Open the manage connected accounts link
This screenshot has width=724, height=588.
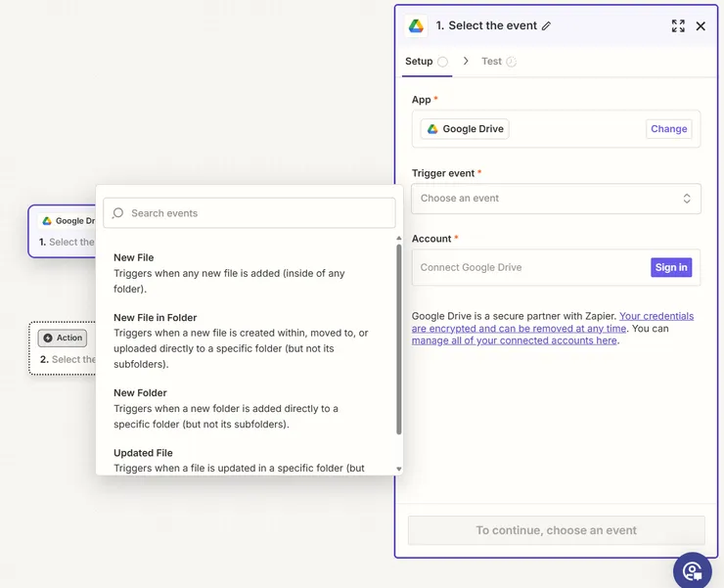pyautogui.click(x=514, y=340)
